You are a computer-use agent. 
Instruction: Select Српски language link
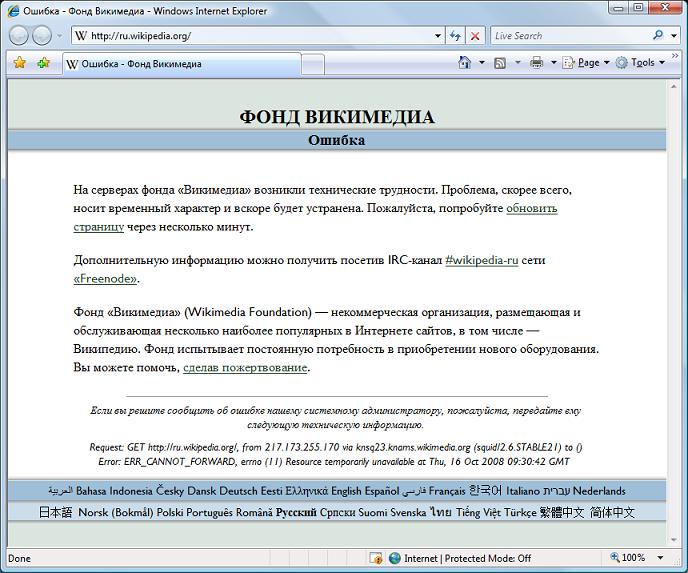click(x=337, y=512)
